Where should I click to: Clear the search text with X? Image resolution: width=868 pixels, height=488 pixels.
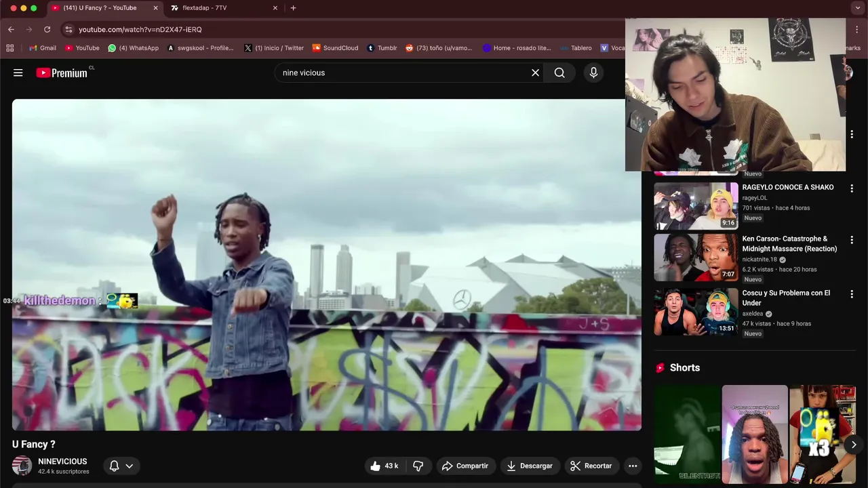(x=535, y=73)
